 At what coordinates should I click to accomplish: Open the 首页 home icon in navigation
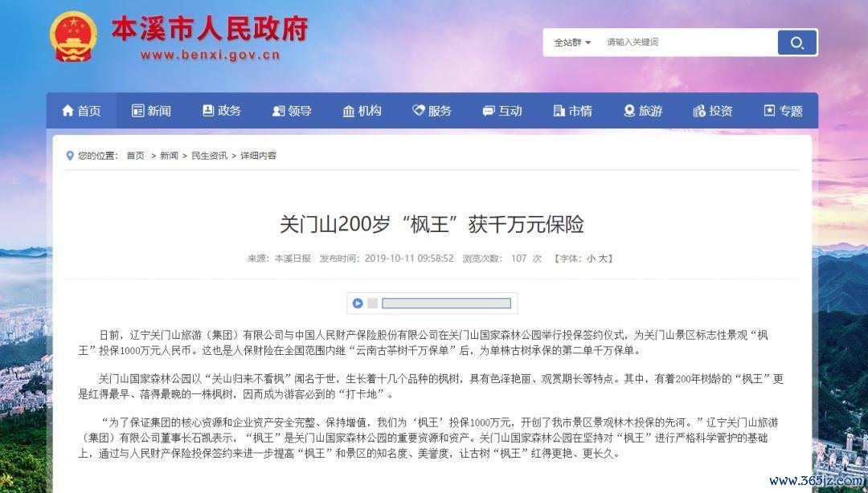coord(81,111)
